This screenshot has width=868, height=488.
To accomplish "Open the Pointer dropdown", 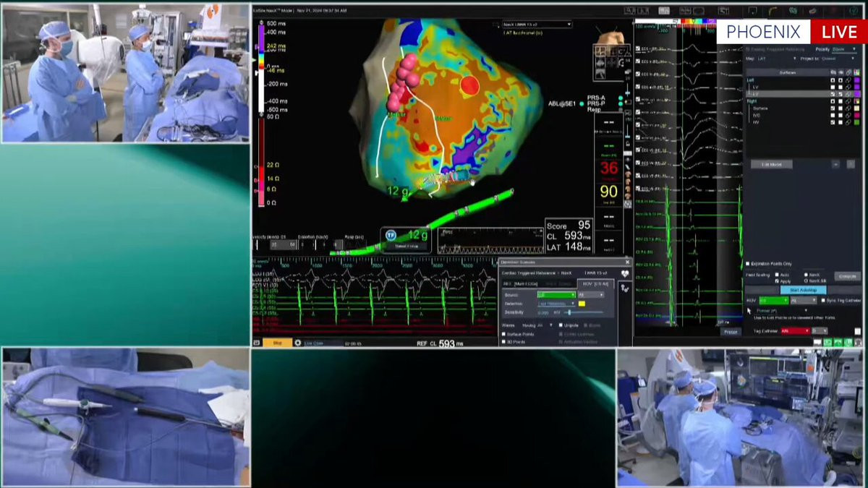I will pyautogui.click(x=781, y=310).
